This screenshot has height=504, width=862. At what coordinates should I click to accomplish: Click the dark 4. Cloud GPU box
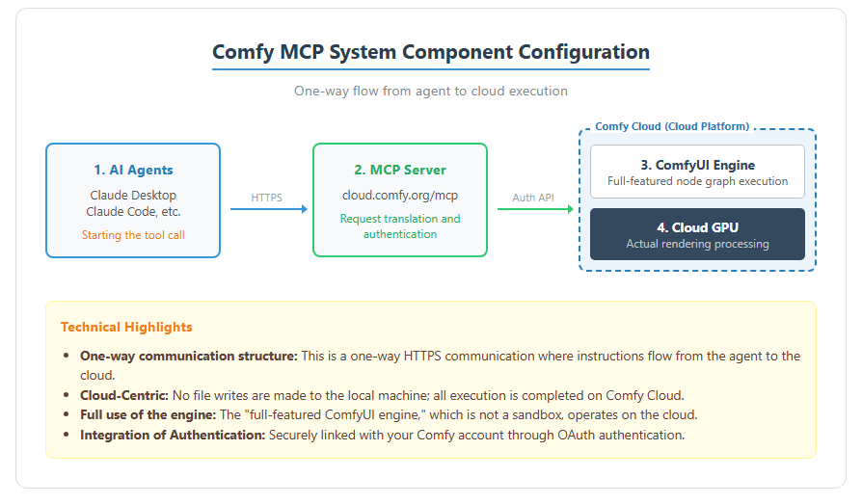pyautogui.click(x=697, y=234)
